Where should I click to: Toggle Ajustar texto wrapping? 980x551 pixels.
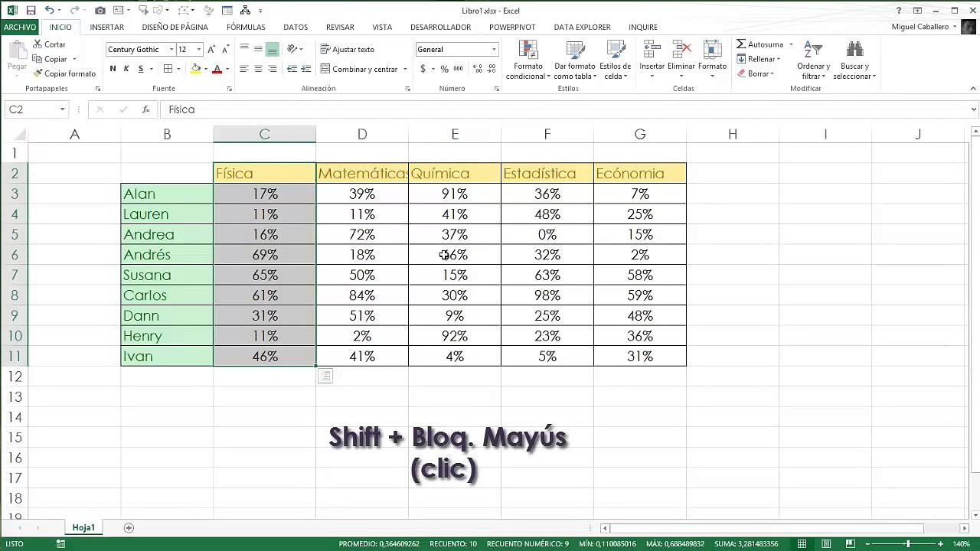pos(348,49)
